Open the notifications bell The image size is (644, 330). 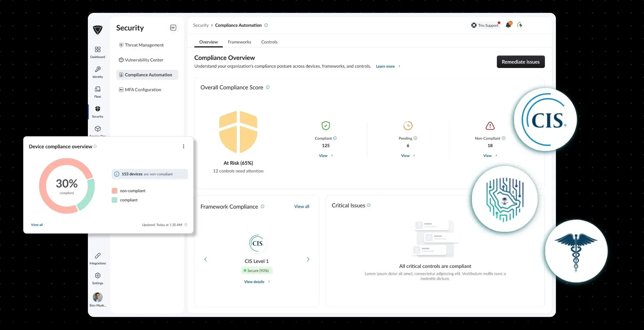[508, 25]
